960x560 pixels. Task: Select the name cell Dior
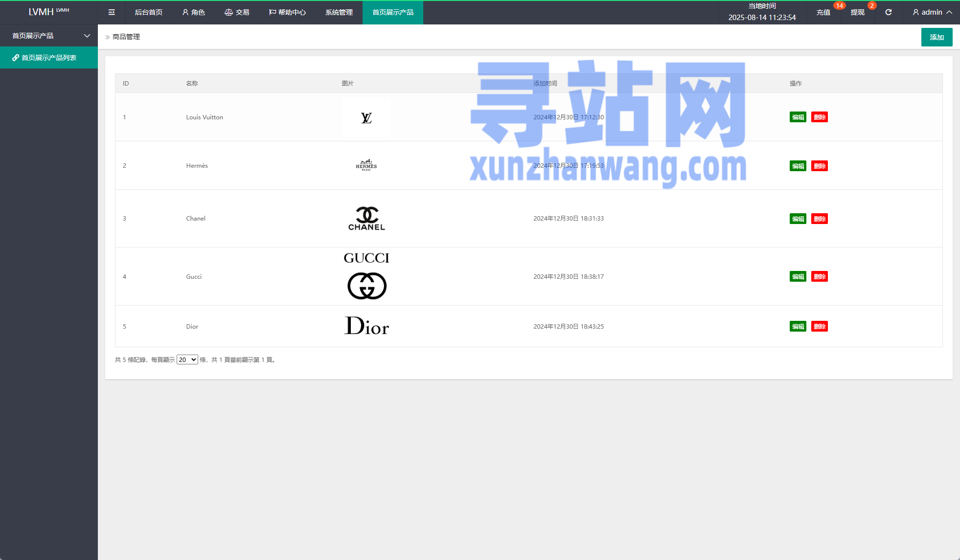(x=192, y=326)
